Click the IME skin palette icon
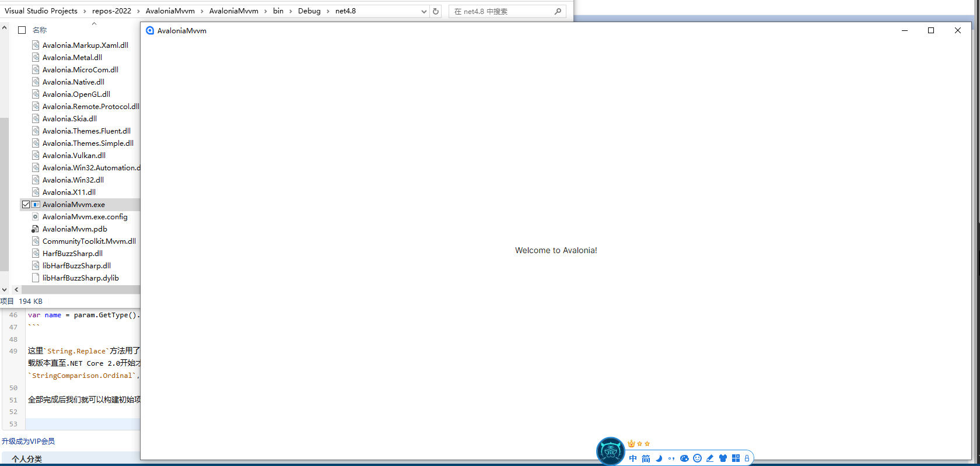This screenshot has width=980, height=466. click(684, 458)
